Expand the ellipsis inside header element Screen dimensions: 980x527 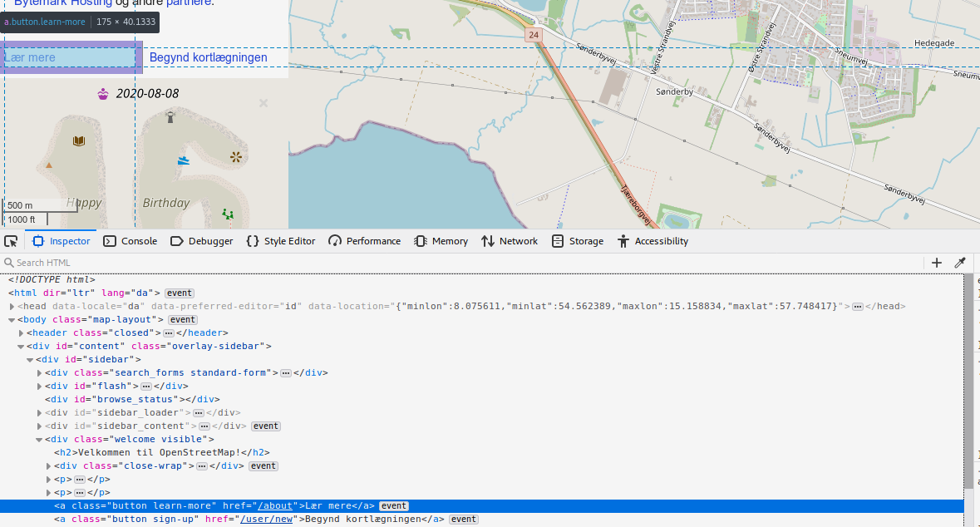pos(169,333)
